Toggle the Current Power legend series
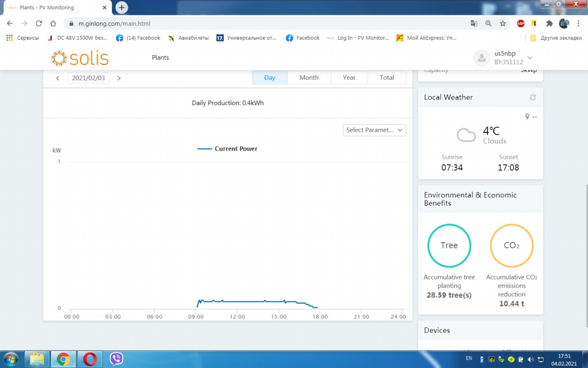Screen dimensions: 588x368 click(227, 149)
